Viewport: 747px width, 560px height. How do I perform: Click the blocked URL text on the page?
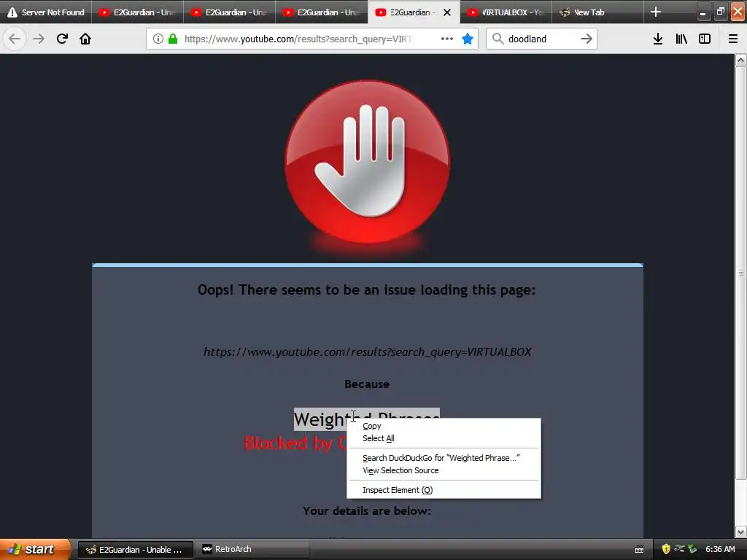click(x=368, y=351)
